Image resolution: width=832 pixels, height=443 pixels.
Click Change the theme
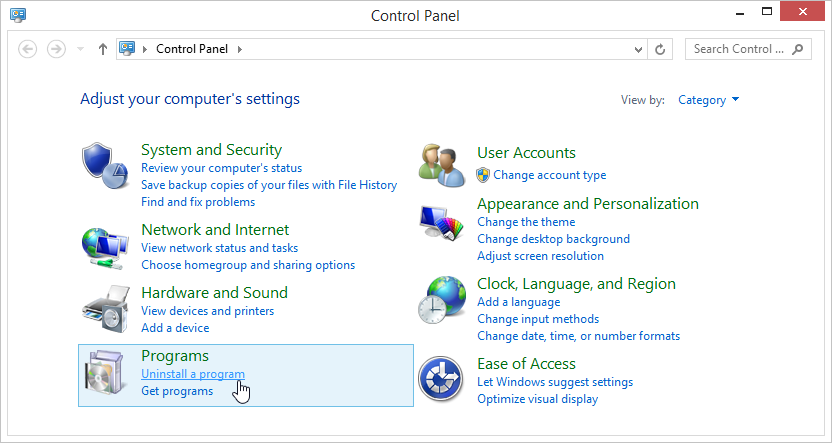pyautogui.click(x=526, y=222)
